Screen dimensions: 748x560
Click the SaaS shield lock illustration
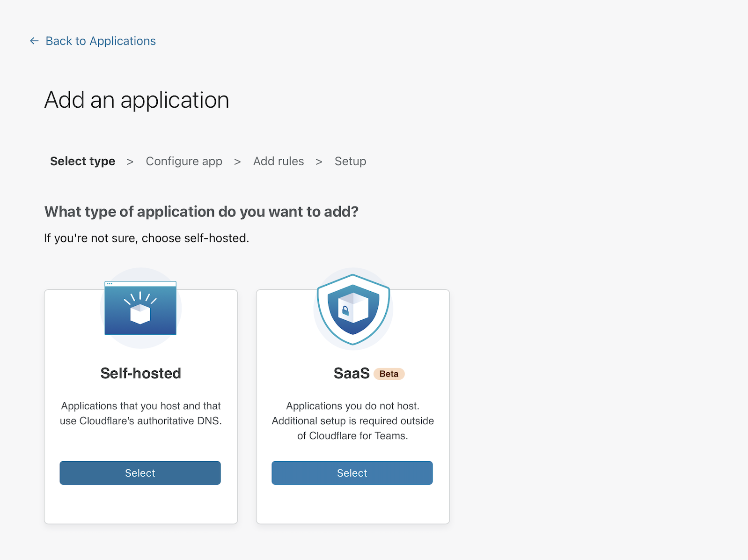353,309
